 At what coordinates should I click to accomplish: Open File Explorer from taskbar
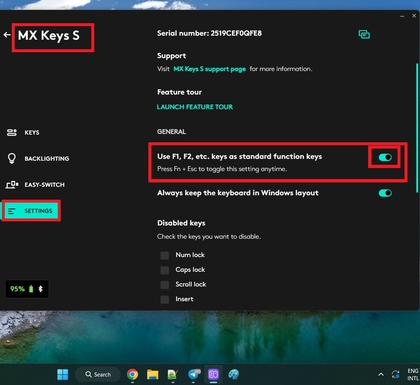(153, 374)
